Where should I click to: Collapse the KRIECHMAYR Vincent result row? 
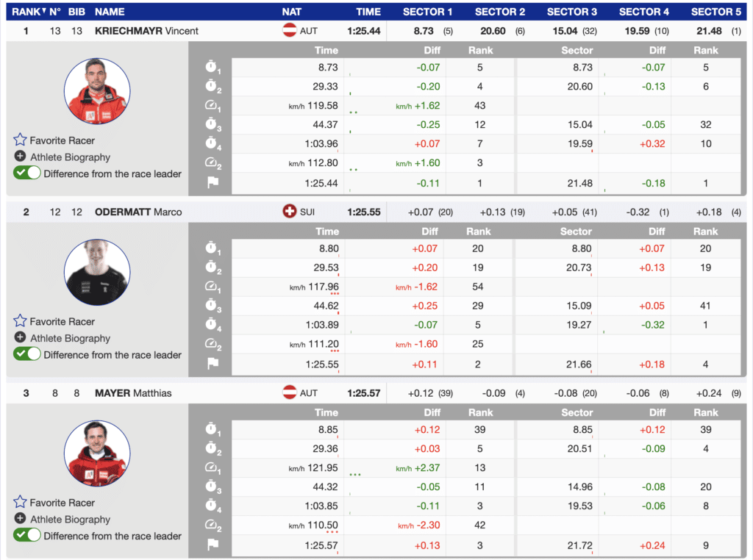146,31
